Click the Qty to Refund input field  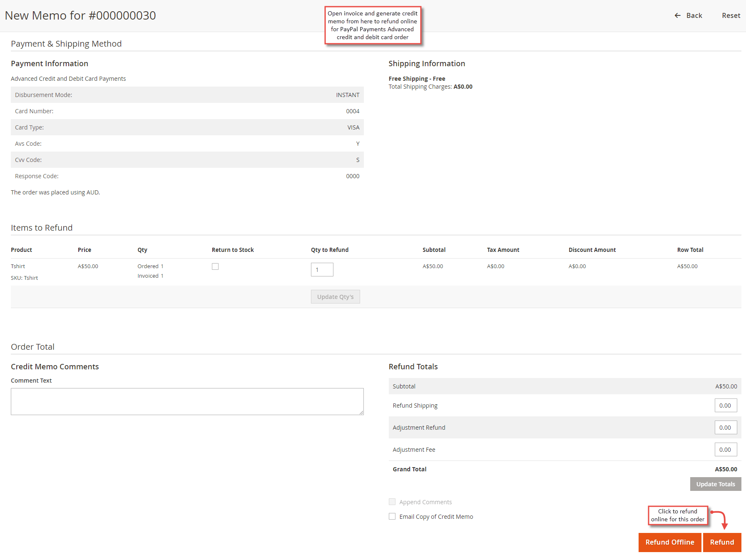[322, 270]
